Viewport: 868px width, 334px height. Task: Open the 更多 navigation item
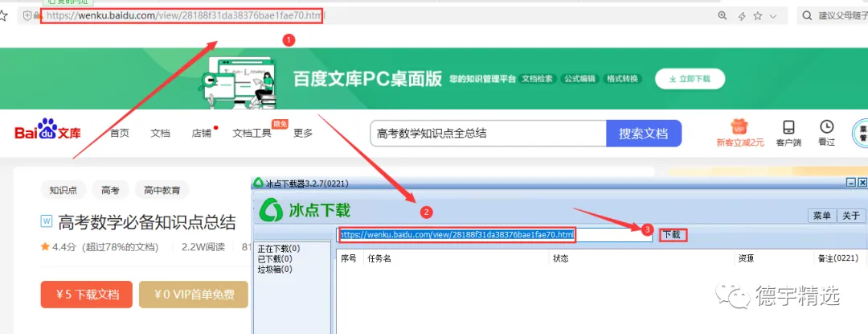[x=303, y=133]
